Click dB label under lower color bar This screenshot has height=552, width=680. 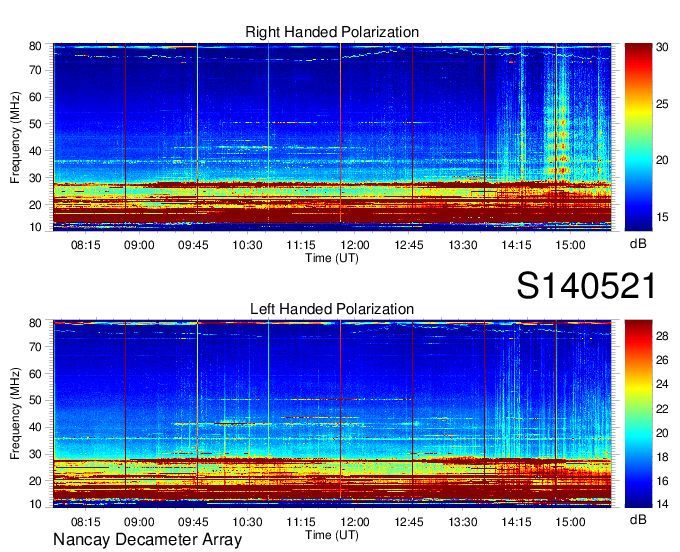(x=638, y=520)
